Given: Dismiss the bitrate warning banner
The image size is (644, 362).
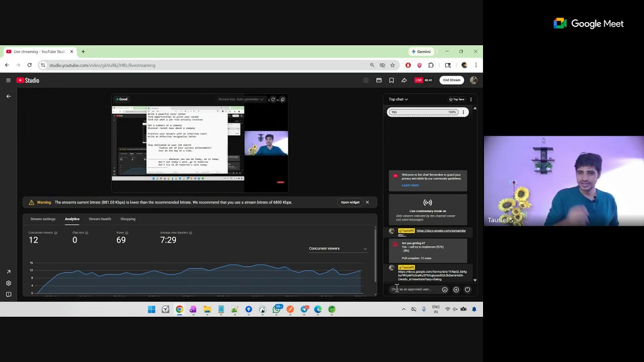Looking at the screenshot, I should pos(367,202).
